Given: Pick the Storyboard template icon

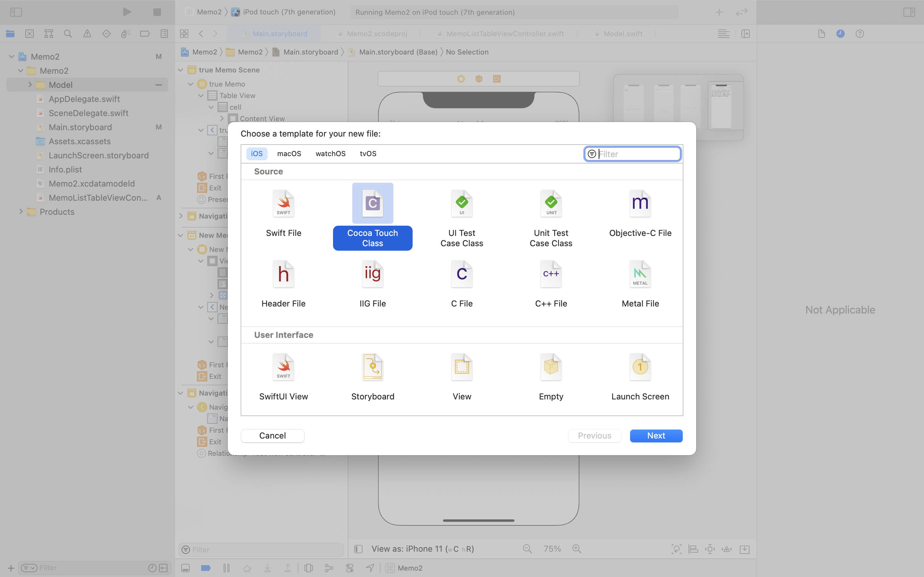Looking at the screenshot, I should click(x=372, y=367).
